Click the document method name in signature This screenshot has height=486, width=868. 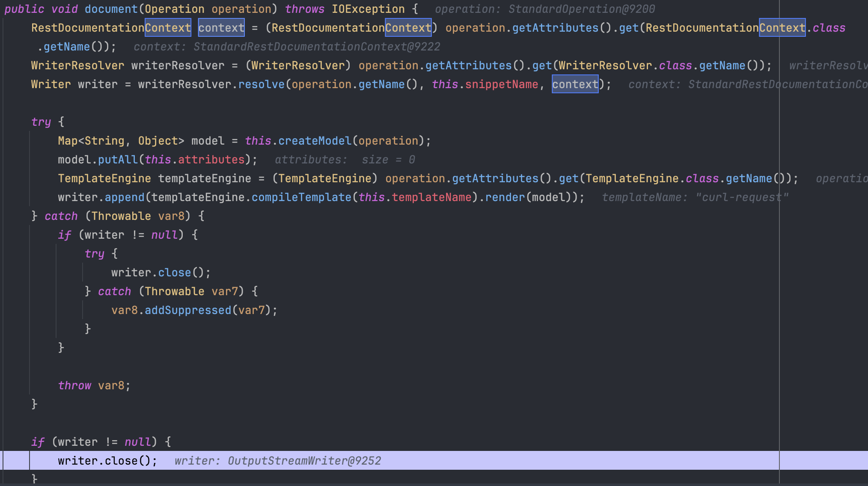click(111, 9)
